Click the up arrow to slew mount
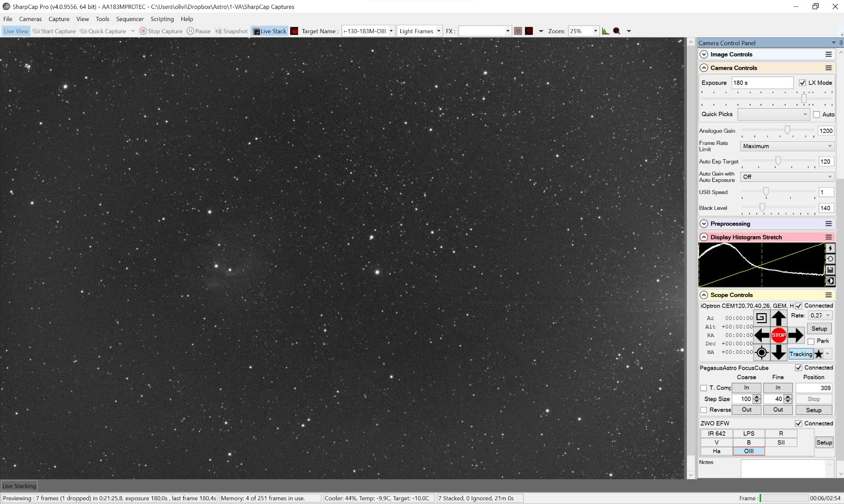The width and height of the screenshot is (844, 504). 779,318
